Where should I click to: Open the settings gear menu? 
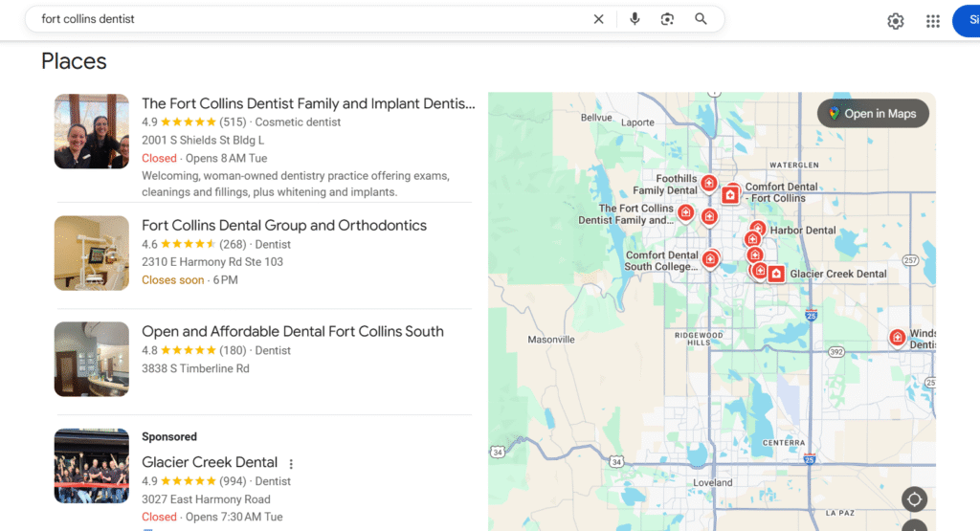point(895,21)
